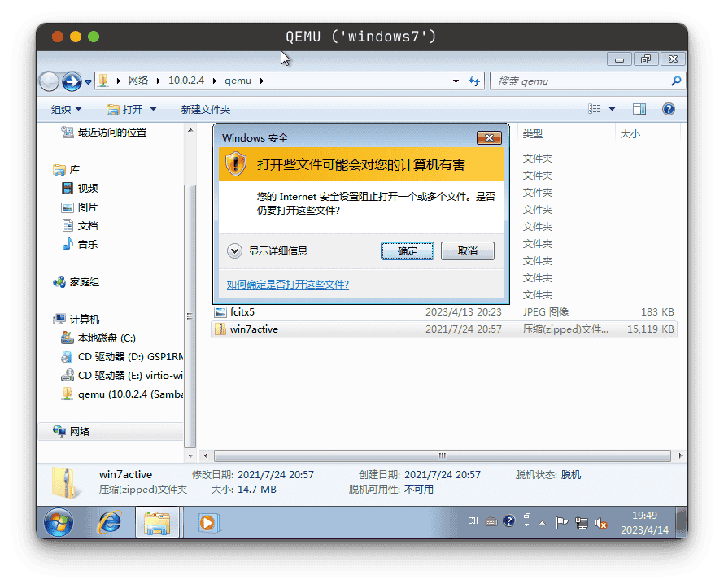Click the keyboard icon in language bar
This screenshot has height=588, width=724.
pos(491,521)
